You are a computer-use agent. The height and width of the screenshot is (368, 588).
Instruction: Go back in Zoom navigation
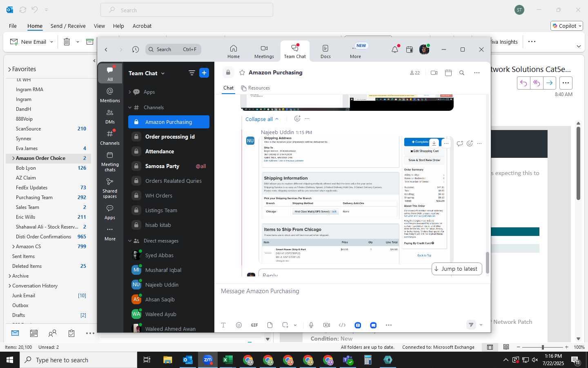pos(106,49)
